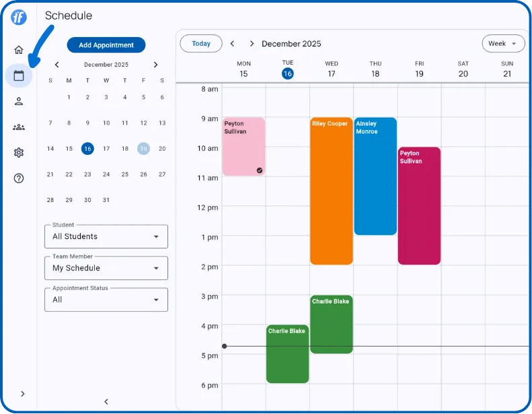This screenshot has height=414, width=532.
Task: Open the Home icon in sidebar
Action: (x=19, y=50)
